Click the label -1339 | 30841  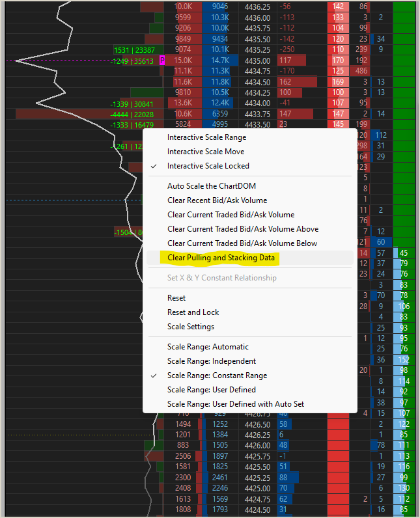coord(132,104)
